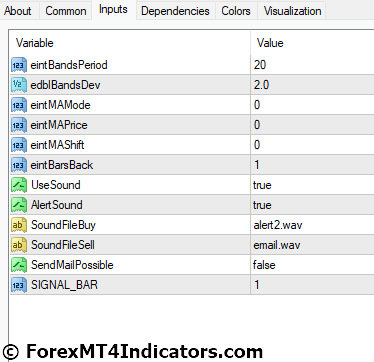Open the About tab
The image size is (374, 362).
pyautogui.click(x=18, y=11)
